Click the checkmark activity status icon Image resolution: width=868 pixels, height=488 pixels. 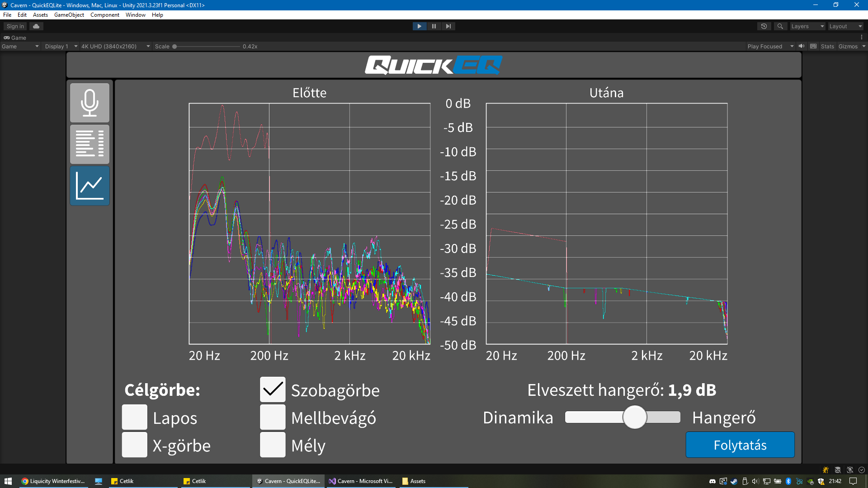[x=862, y=470]
